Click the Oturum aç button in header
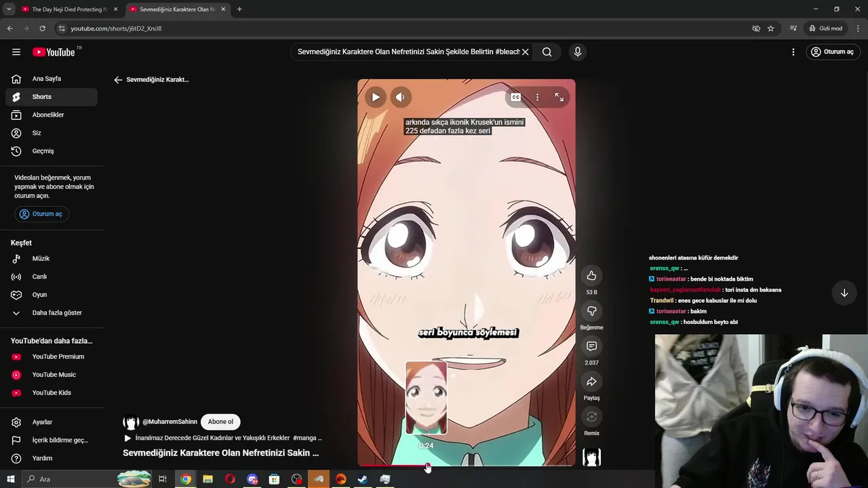Image resolution: width=868 pixels, height=488 pixels. [832, 52]
